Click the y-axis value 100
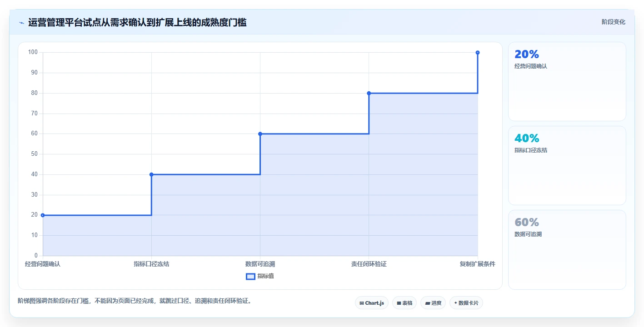The width and height of the screenshot is (644, 327). click(33, 52)
